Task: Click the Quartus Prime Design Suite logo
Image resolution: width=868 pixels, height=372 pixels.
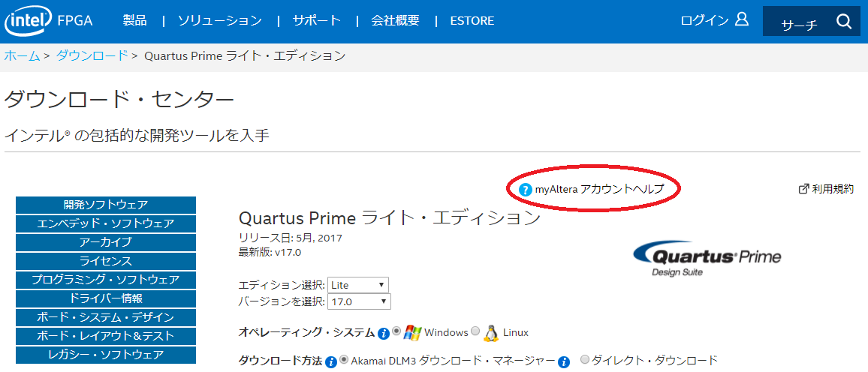Action: (707, 259)
